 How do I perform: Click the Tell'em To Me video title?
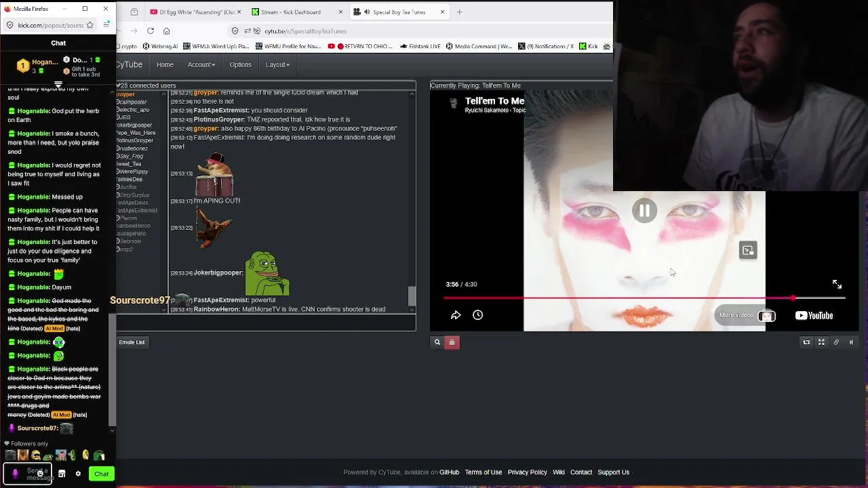click(x=494, y=100)
